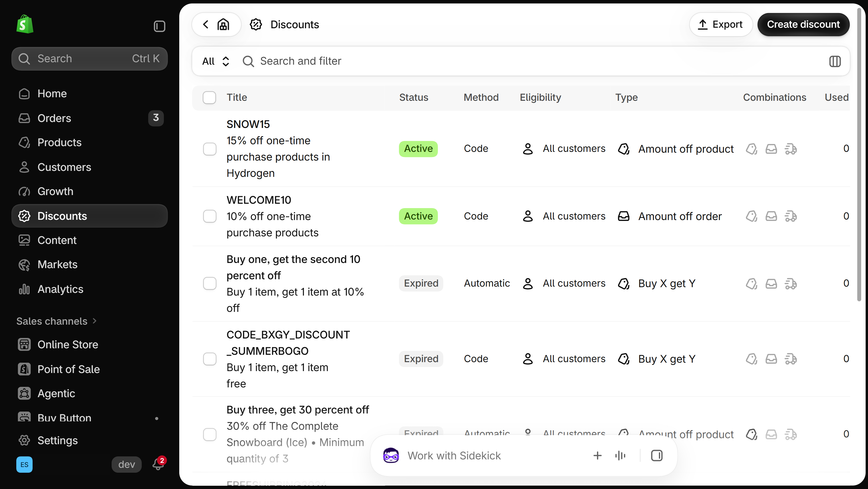868x489 pixels.
Task: Click the sidebar Search box
Action: coord(89,59)
